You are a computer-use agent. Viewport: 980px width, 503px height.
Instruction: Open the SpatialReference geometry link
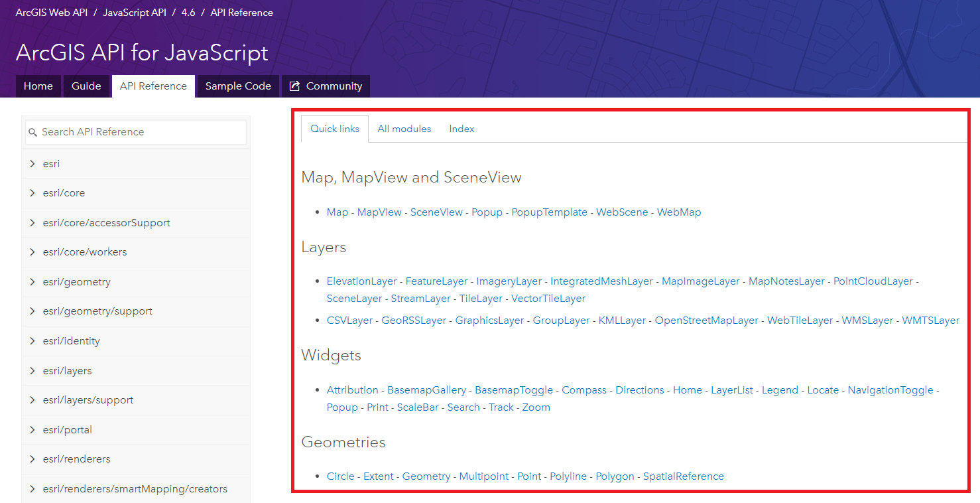coord(683,476)
